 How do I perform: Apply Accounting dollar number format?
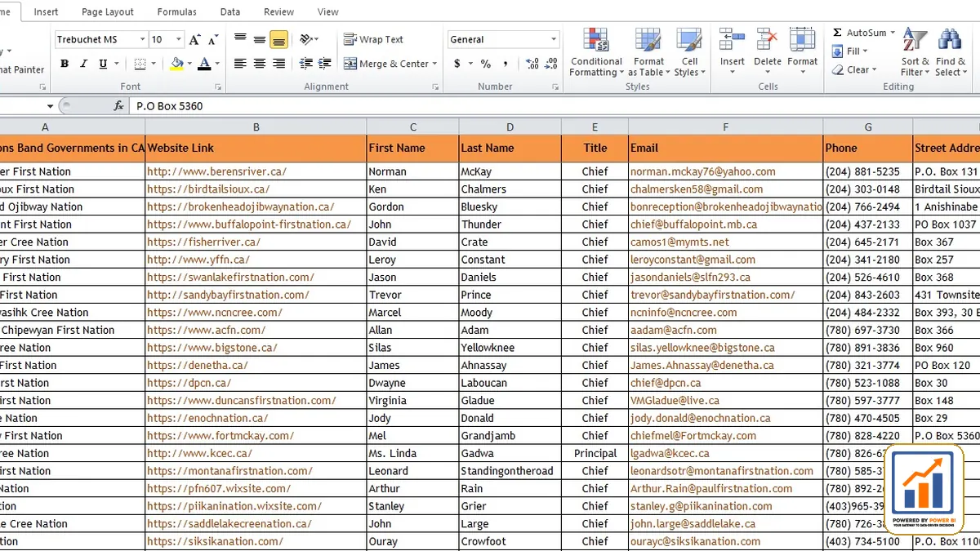457,64
